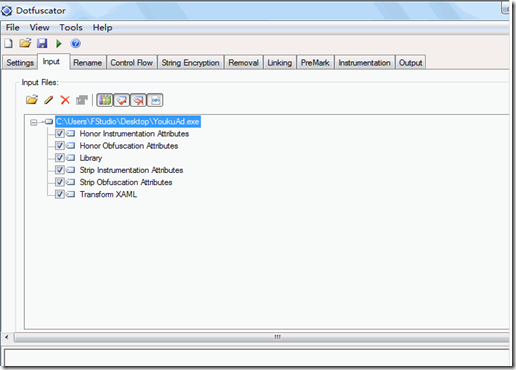This screenshot has height=370, width=516.
Task: Click the bottom status output box
Action: [256, 357]
